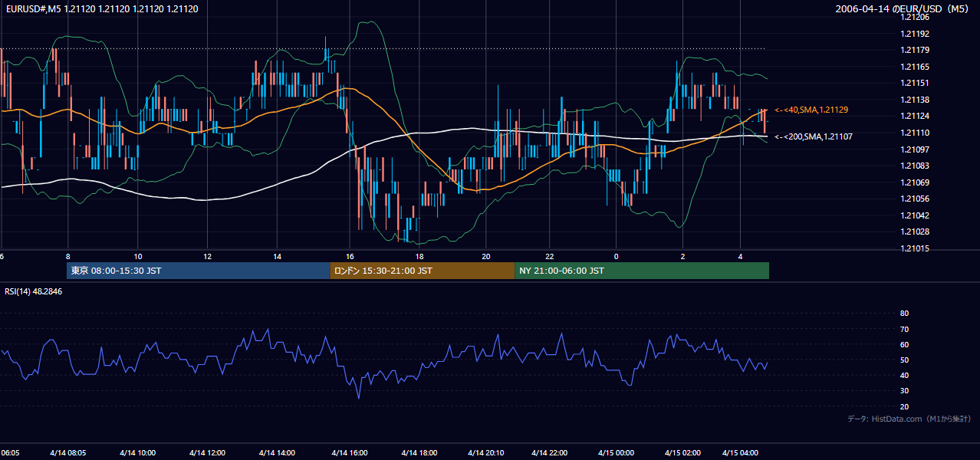Click the 4/14 22:00 date label

[x=551, y=453]
